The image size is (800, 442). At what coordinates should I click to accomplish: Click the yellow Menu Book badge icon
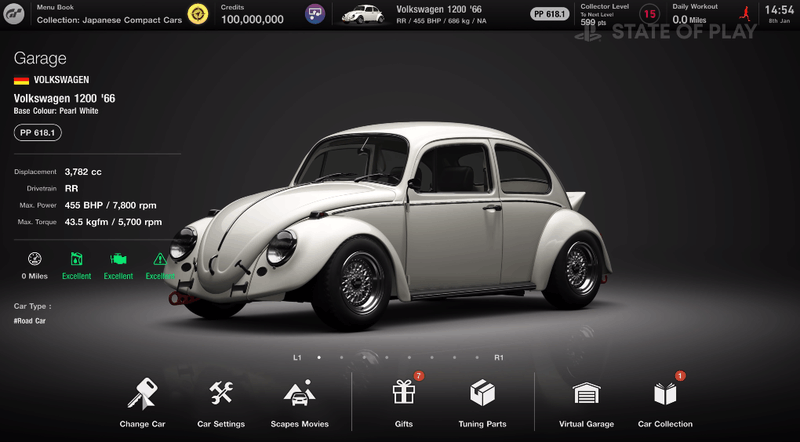197,14
